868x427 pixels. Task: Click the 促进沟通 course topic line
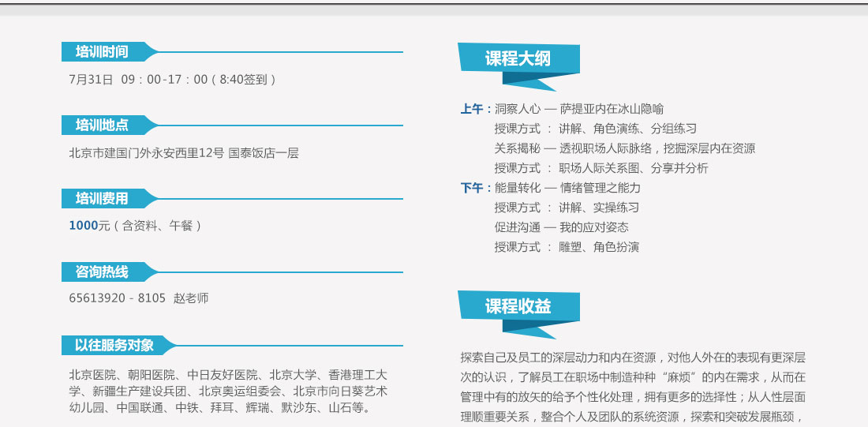[x=561, y=227]
